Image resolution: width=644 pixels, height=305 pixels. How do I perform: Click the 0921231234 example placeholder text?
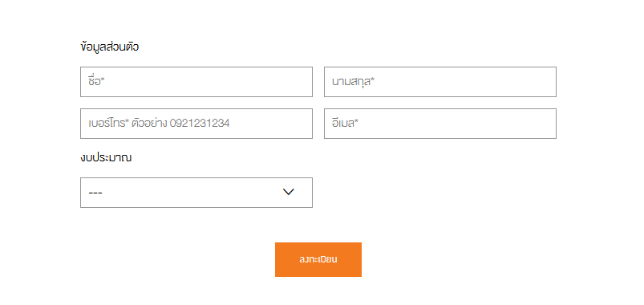point(200,123)
